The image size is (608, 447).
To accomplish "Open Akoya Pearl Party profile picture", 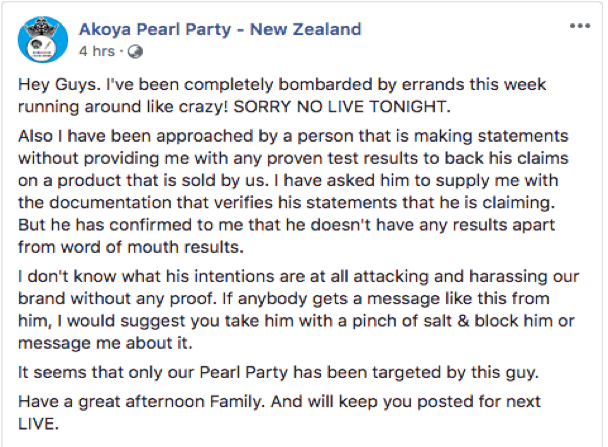I will pos(43,40).
